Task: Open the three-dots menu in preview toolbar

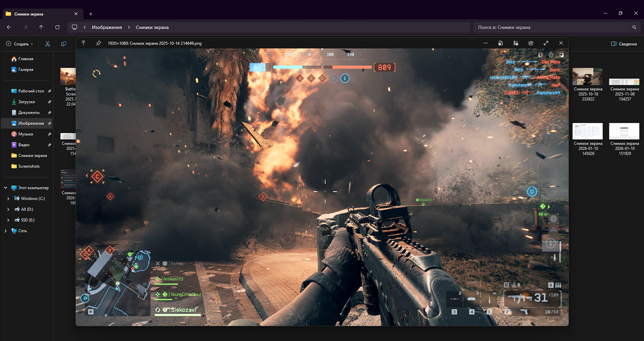Action: click(486, 43)
